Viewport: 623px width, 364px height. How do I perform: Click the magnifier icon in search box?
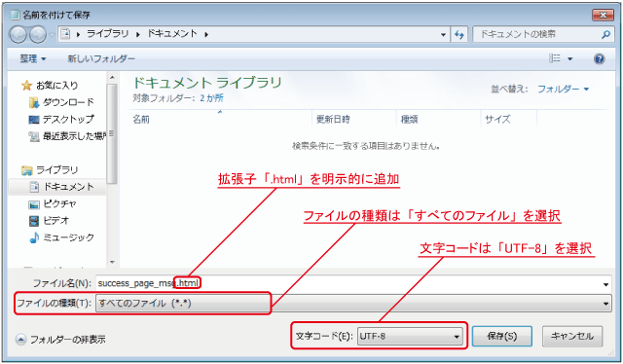pos(605,35)
